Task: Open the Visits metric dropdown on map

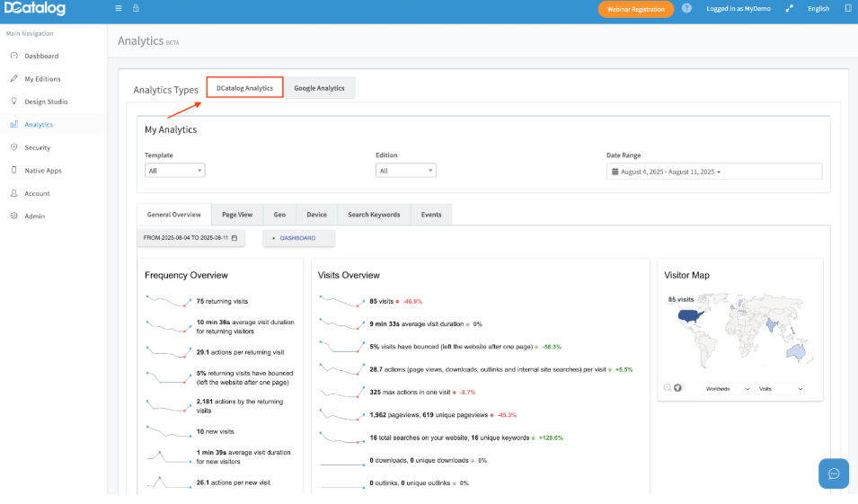Action: 780,389
